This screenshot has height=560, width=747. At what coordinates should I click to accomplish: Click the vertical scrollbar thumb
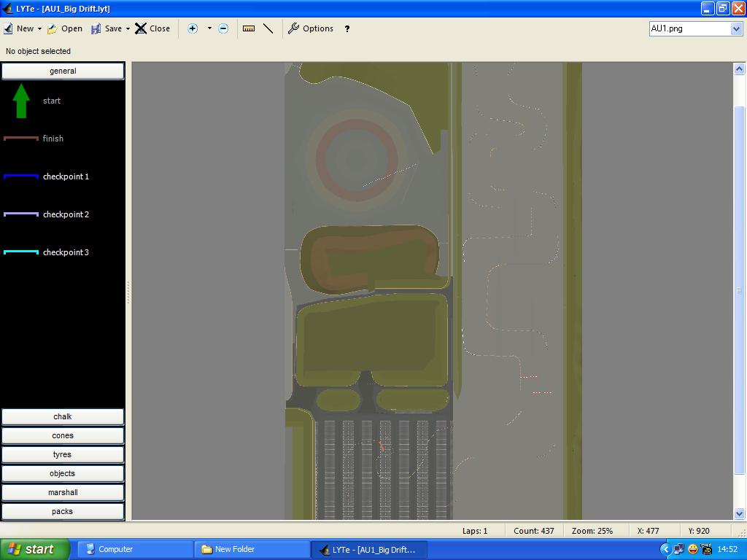[x=740, y=290]
